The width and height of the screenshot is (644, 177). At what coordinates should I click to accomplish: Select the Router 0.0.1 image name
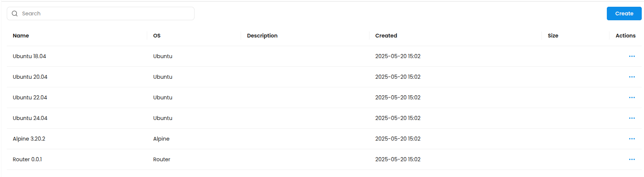pos(27,159)
